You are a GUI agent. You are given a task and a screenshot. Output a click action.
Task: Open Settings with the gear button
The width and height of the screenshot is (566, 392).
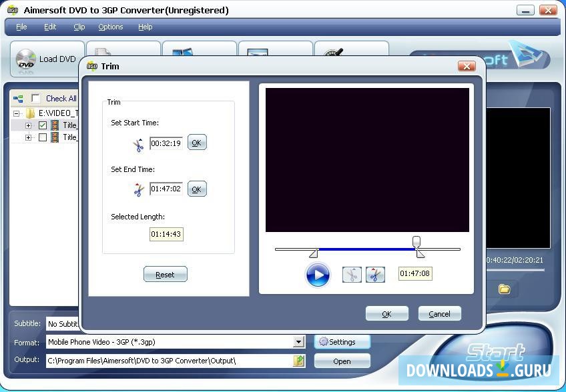coord(342,342)
